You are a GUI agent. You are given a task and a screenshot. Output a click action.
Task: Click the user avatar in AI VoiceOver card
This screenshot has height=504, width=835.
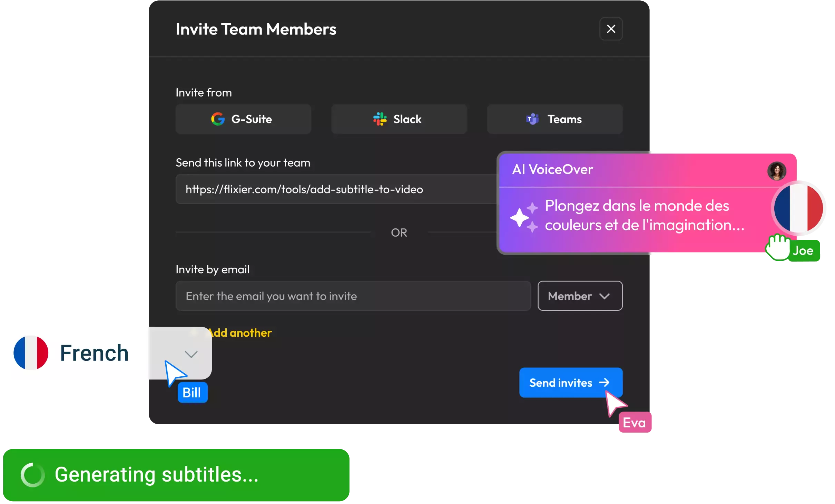tap(776, 171)
